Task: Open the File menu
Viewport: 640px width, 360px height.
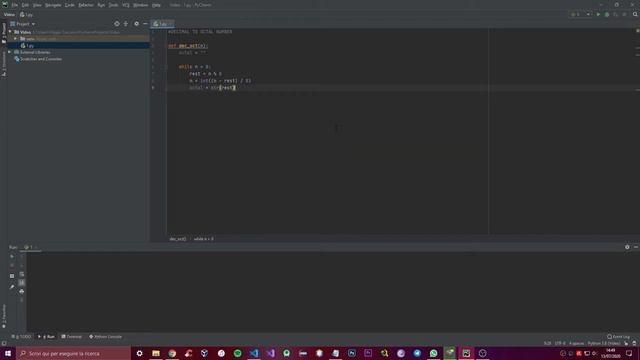Action: [x=15, y=5]
